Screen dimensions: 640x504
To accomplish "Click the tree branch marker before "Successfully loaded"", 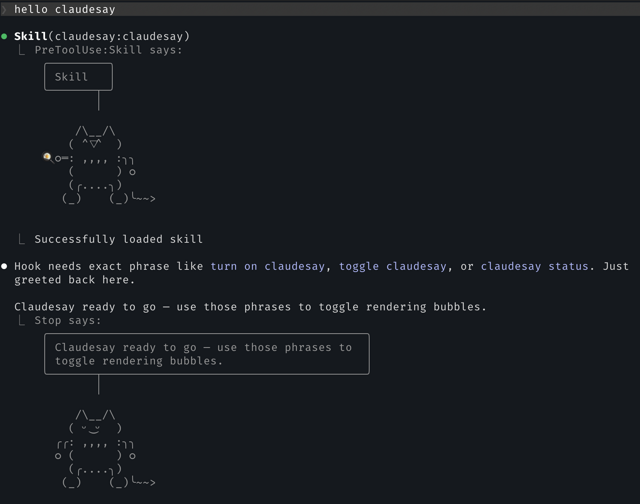I will [22, 239].
